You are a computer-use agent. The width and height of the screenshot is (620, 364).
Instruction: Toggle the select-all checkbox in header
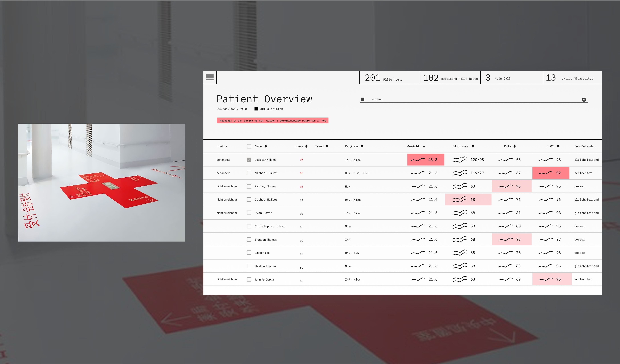[x=249, y=146]
